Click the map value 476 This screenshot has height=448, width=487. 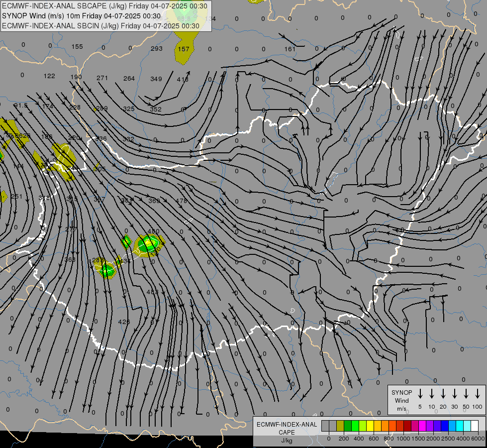click(x=182, y=201)
